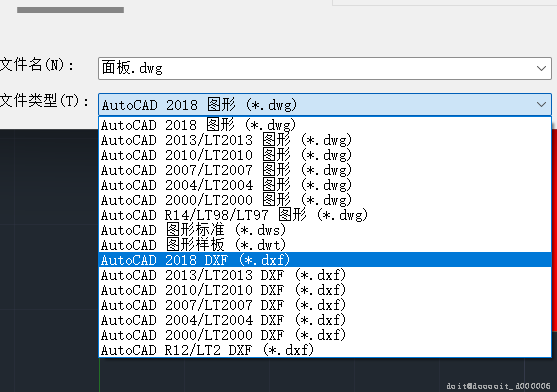Choose AutoCAD 2010/LT2010 图形 (*.dwg)
The height and width of the screenshot is (392, 557).
(325, 155)
